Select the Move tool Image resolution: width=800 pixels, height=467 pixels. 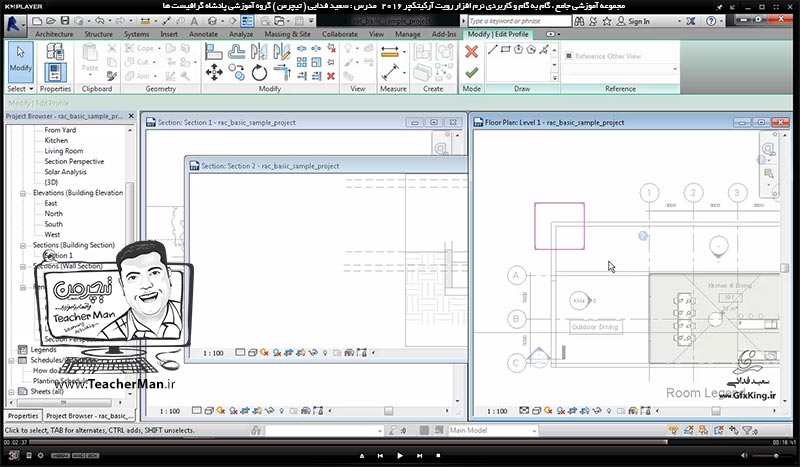(x=214, y=72)
